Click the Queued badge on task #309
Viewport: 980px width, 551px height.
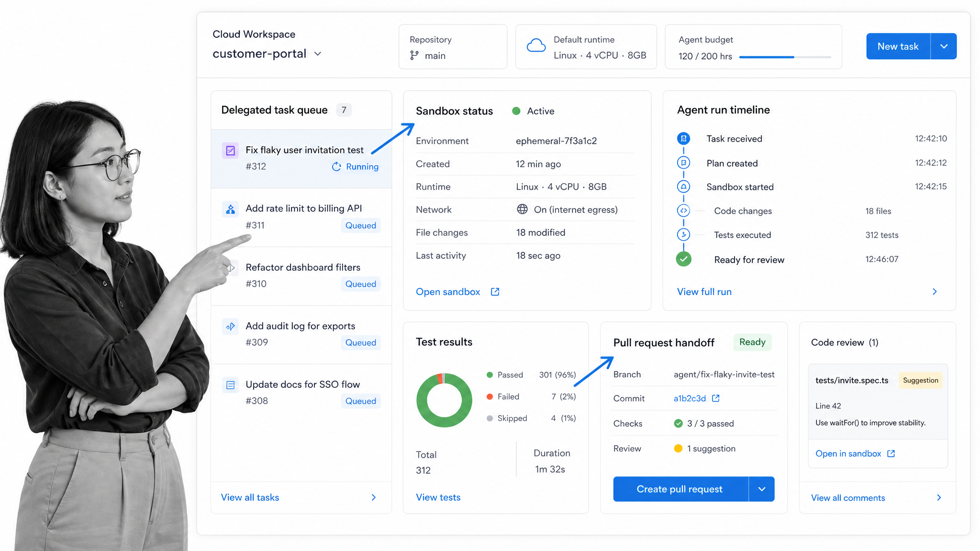point(361,342)
